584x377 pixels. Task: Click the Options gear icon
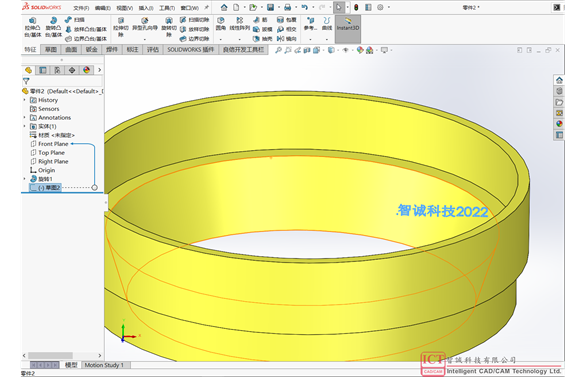click(380, 7)
